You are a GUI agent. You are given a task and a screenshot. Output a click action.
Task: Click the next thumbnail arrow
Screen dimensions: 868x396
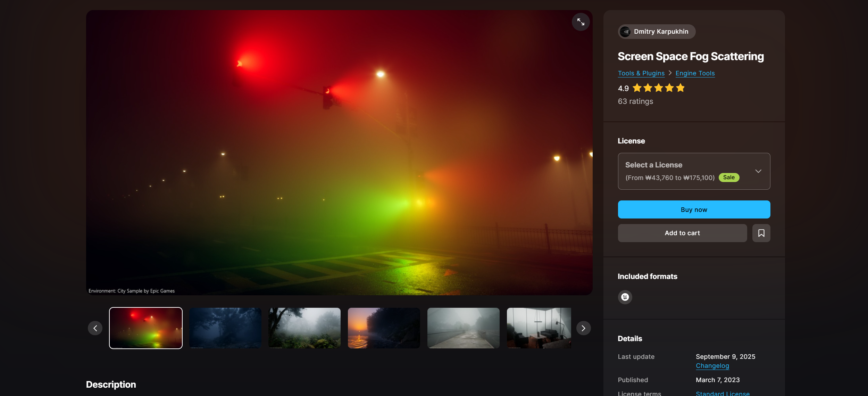pos(583,328)
